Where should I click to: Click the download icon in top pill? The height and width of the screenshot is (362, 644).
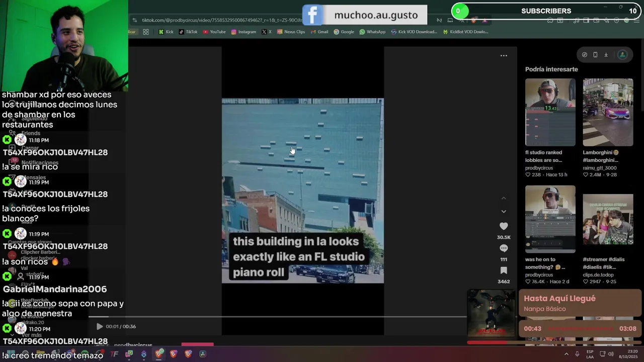(x=606, y=55)
